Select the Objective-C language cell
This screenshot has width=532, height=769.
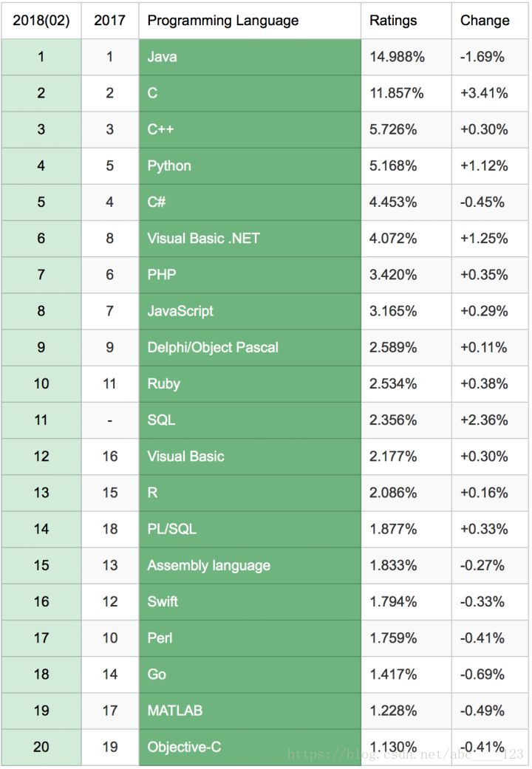tap(250, 746)
